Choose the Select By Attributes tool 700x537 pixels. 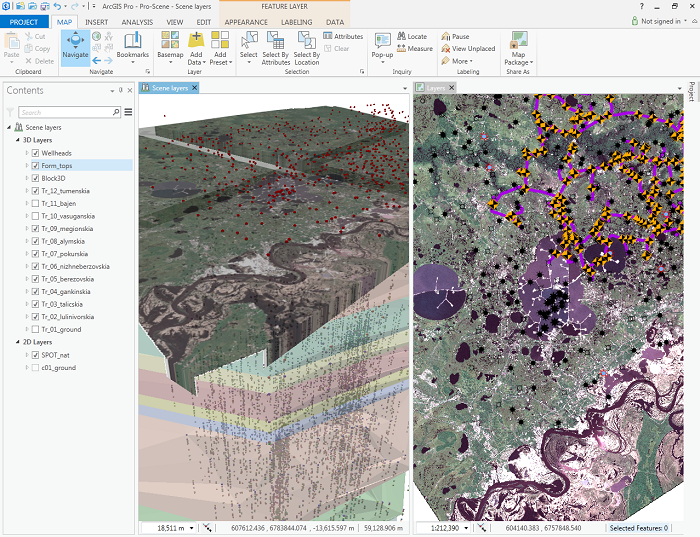click(x=276, y=46)
